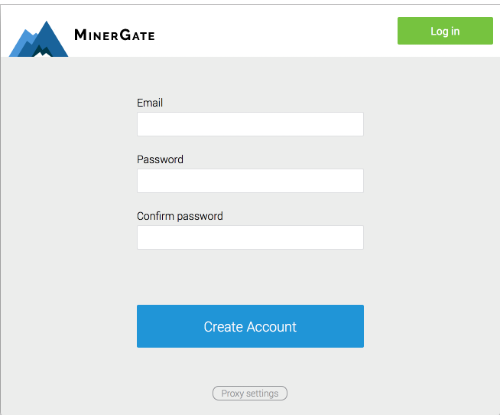The image size is (502, 418).
Task: Click the Password field label
Action: click(x=160, y=159)
